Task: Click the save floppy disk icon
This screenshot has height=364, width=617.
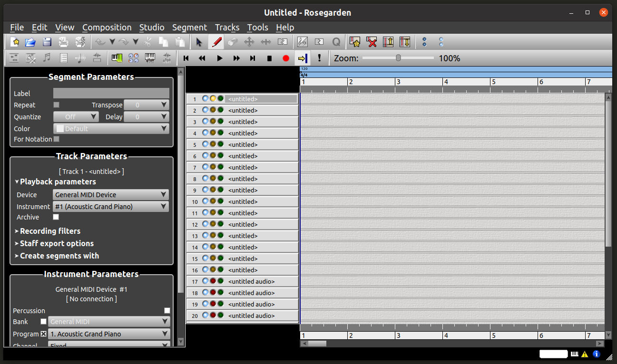Action: click(x=47, y=42)
